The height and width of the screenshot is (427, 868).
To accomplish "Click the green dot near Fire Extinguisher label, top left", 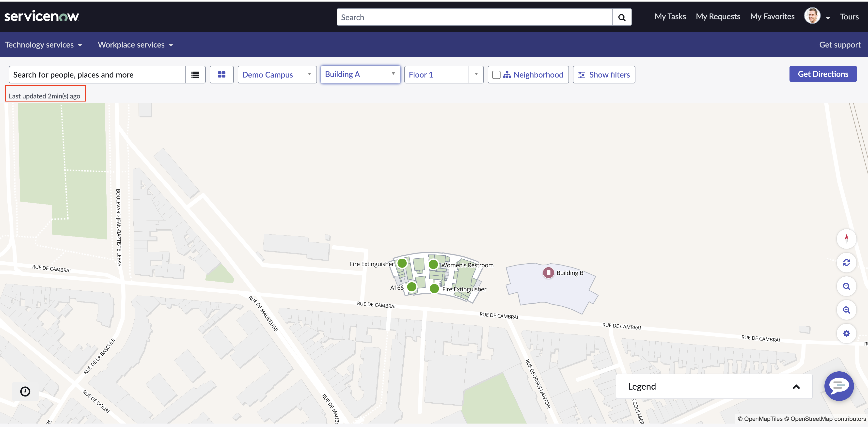I will coord(402,263).
